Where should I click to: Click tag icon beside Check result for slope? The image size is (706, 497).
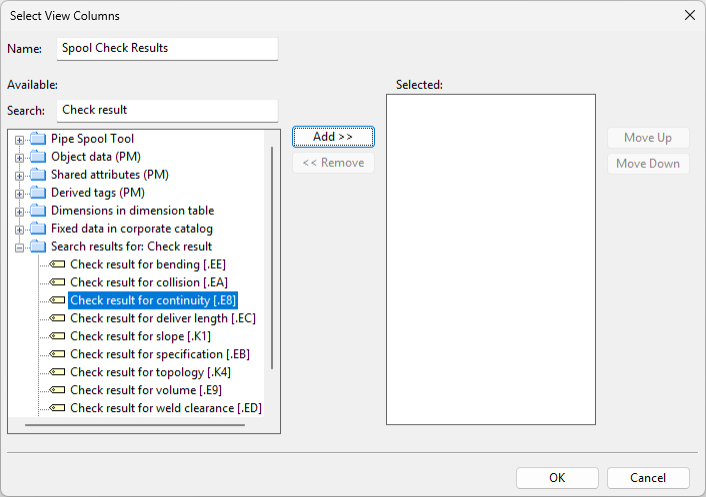[57, 336]
